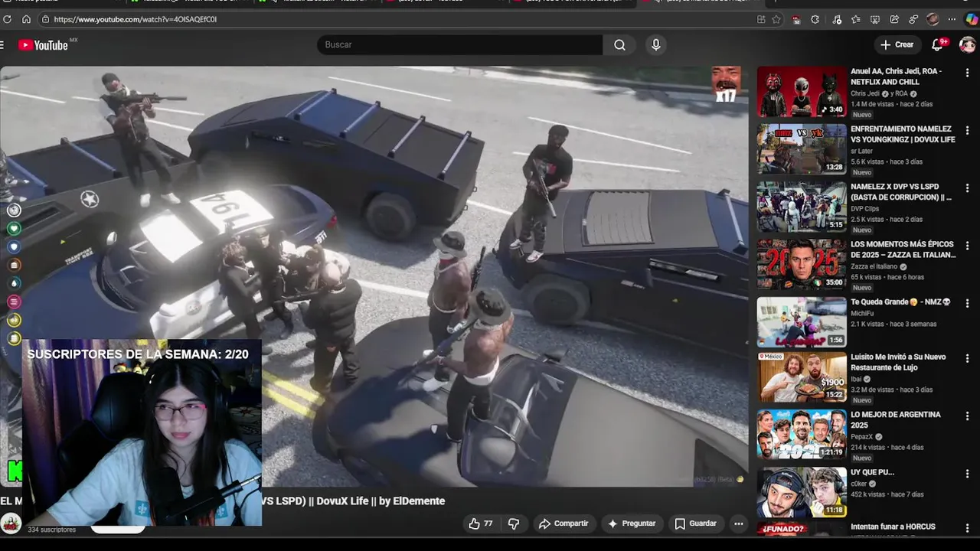Click the 334 suscriptores count text

pos(51,530)
